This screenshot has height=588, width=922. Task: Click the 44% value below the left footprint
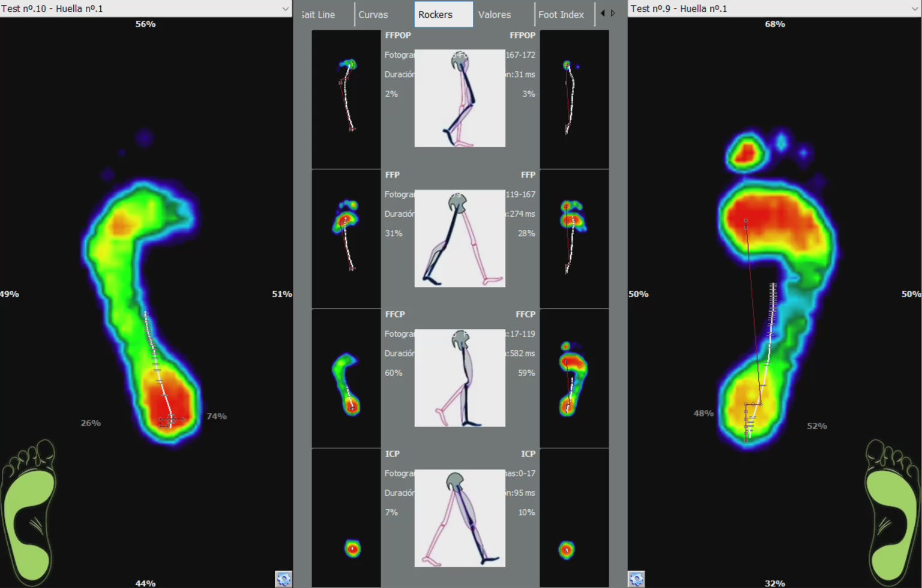tap(145, 583)
